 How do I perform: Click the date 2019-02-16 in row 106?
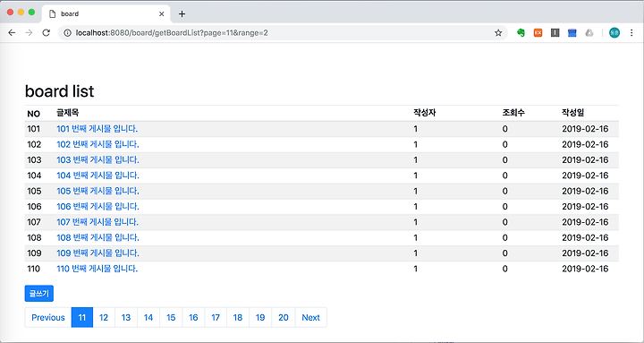[585, 207]
